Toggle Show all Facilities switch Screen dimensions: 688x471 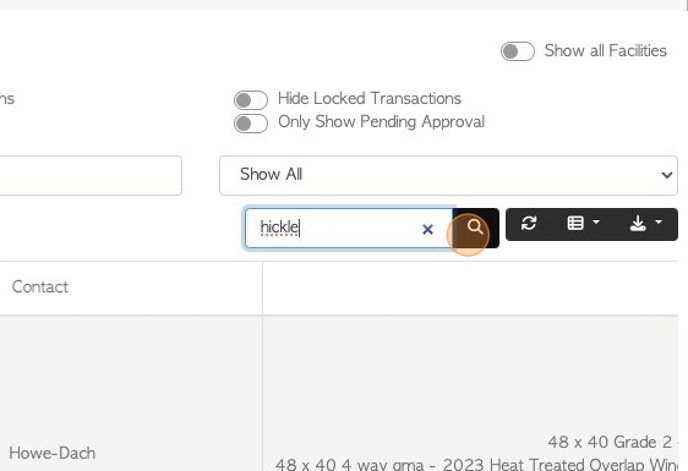pyautogui.click(x=517, y=51)
